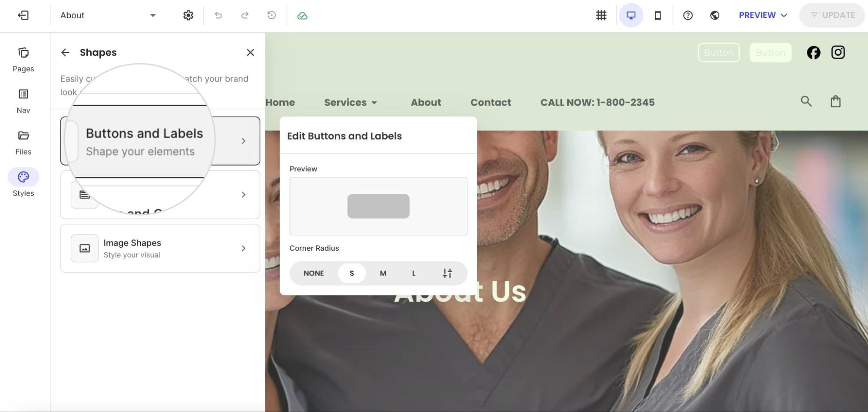Select L corner radius option
Image resolution: width=868 pixels, height=412 pixels.
414,273
